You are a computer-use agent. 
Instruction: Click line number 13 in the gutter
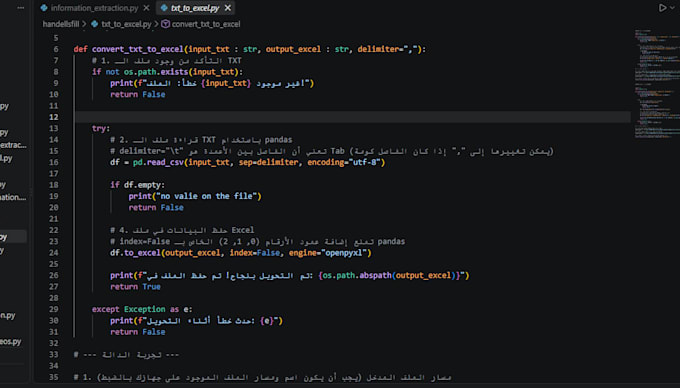54,128
